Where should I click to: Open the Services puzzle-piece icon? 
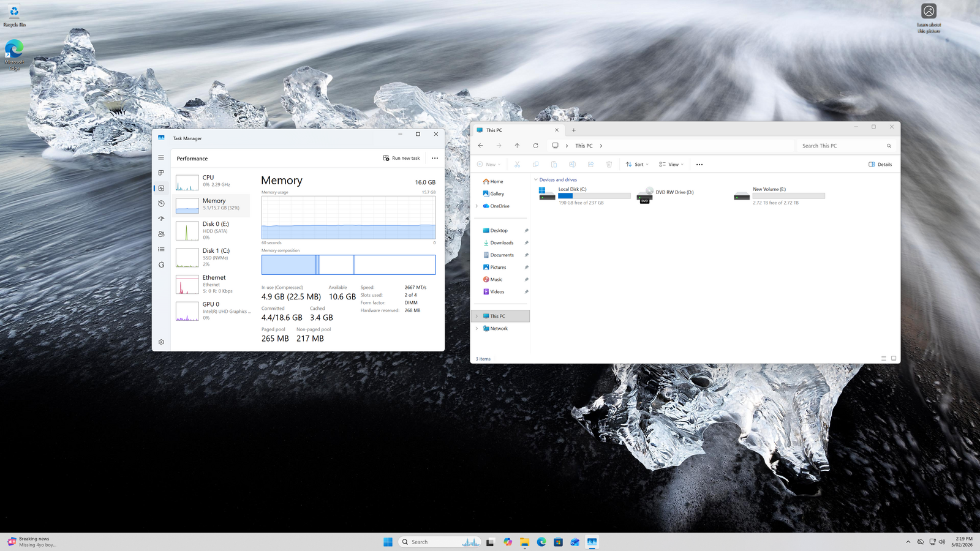pos(161,265)
